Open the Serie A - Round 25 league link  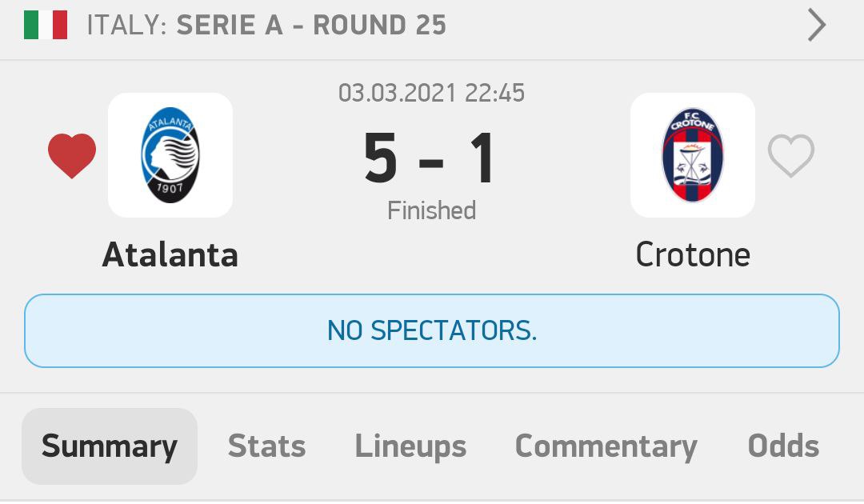311,25
